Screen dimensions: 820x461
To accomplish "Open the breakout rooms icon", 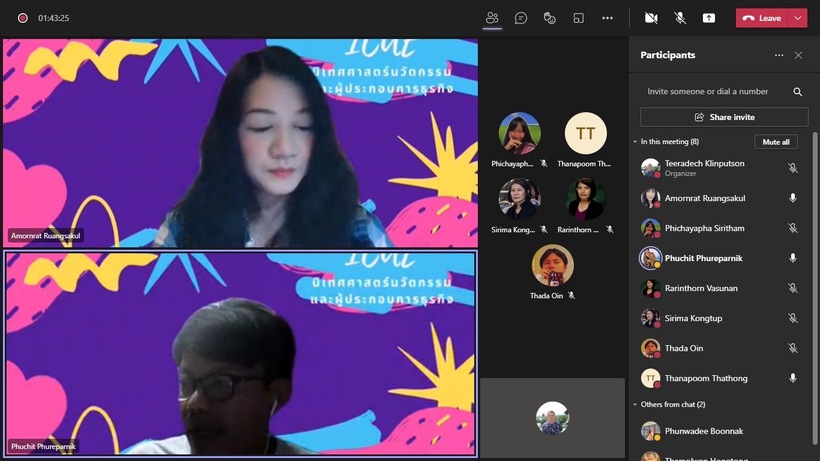I will coord(578,18).
